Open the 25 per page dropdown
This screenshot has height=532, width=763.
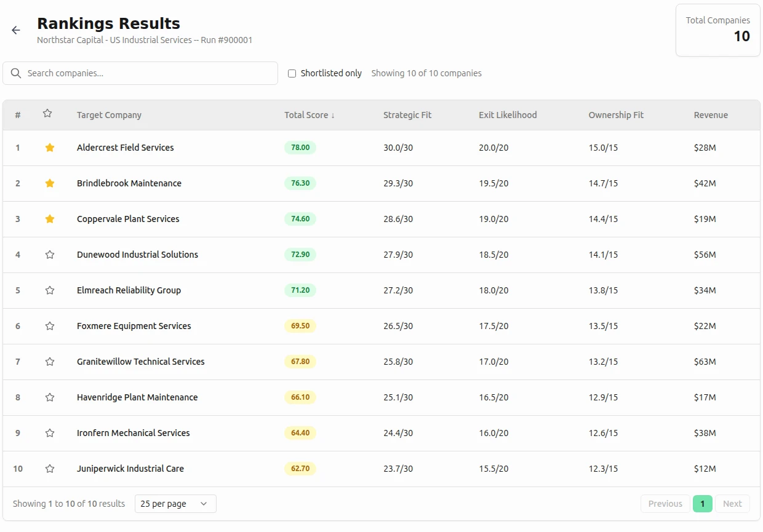175,504
